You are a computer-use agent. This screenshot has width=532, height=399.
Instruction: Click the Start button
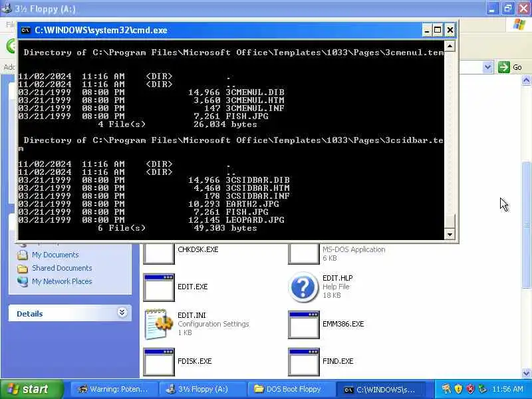click(x=32, y=389)
